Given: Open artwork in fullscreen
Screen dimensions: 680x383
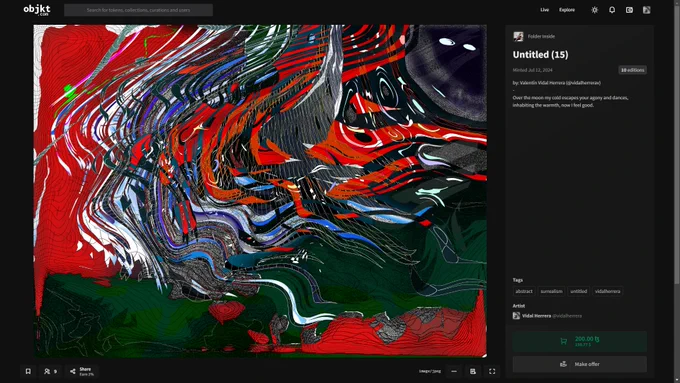Looking at the screenshot, I should [x=492, y=371].
